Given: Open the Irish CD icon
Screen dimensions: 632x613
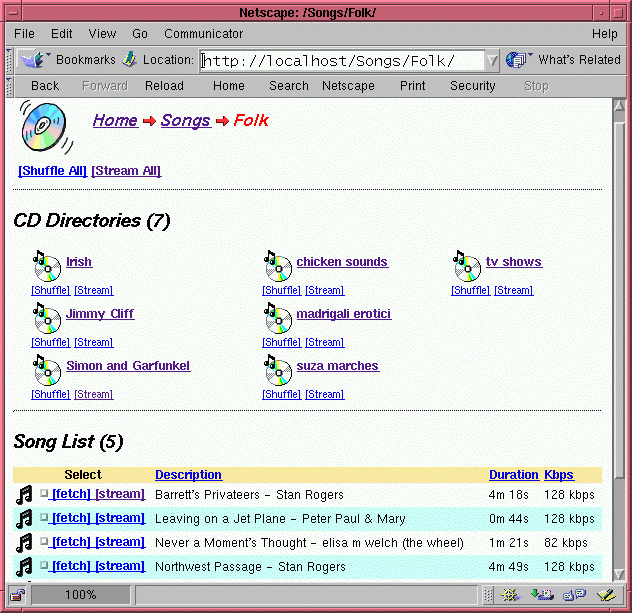Looking at the screenshot, I should (46, 266).
